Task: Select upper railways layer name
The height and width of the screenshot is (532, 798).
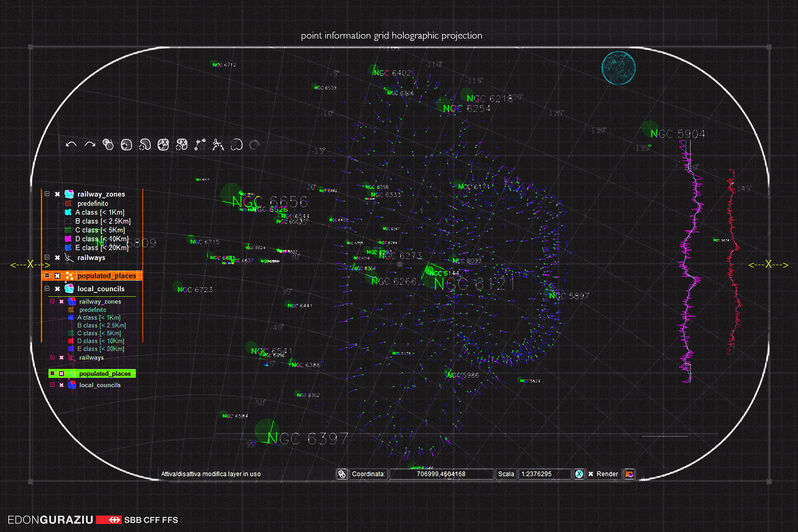Action: (x=91, y=258)
